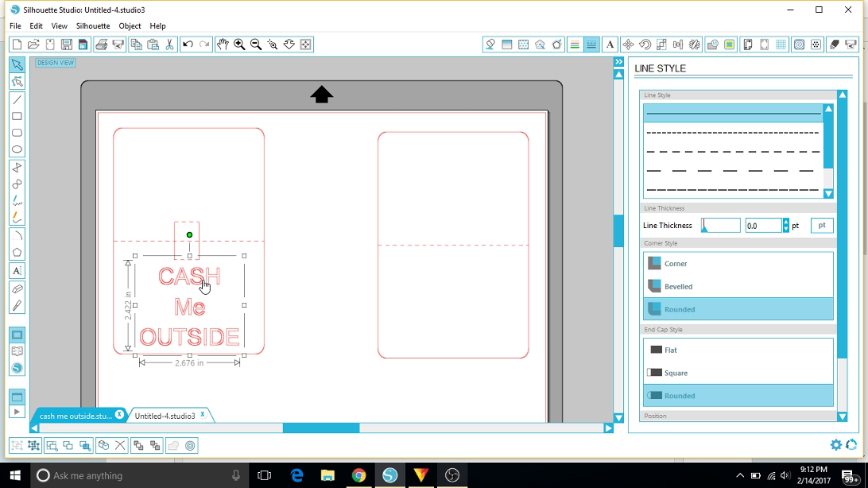Select the pan hand tool
This screenshot has width=868, height=488.
(x=223, y=45)
